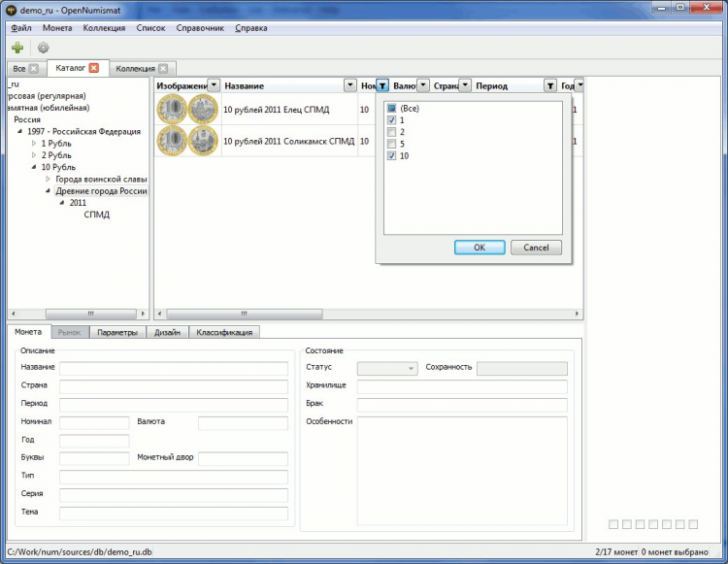Click the Особенности text area

coord(462,471)
